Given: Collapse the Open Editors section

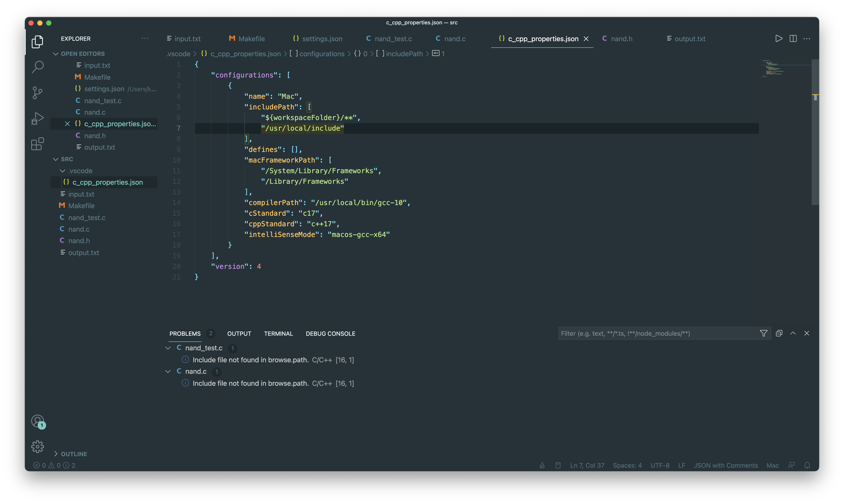Looking at the screenshot, I should 55,54.
